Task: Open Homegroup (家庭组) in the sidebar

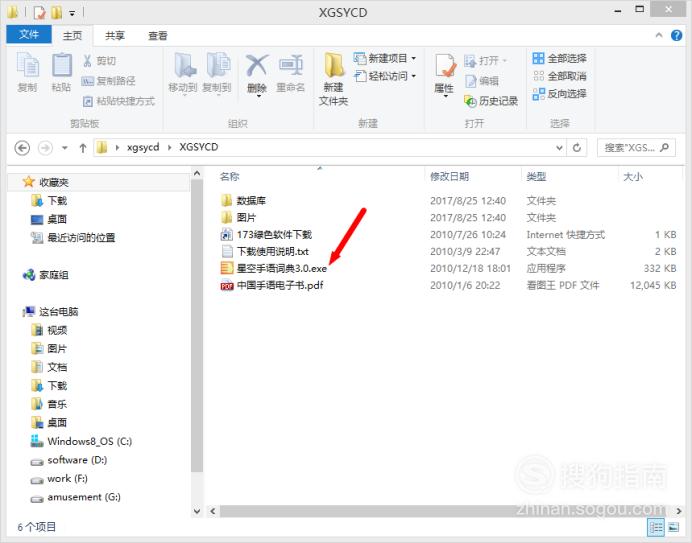Action: tap(53, 275)
